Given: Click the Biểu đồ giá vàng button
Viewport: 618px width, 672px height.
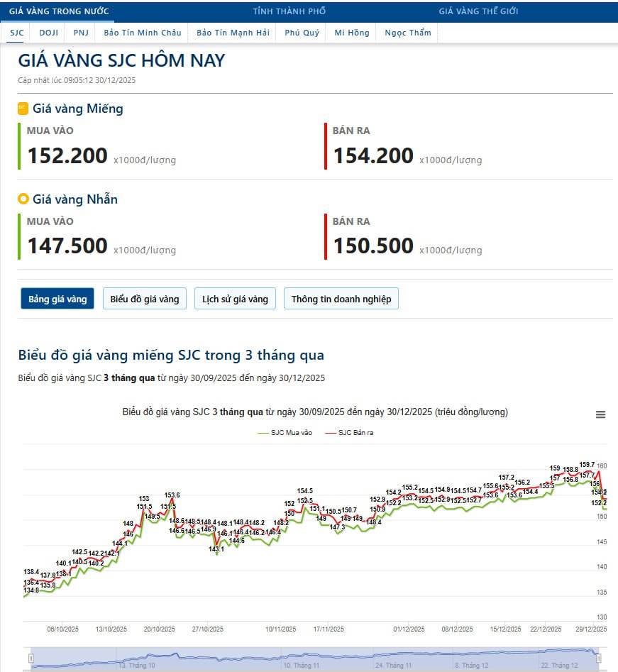Looking at the screenshot, I should click(145, 299).
